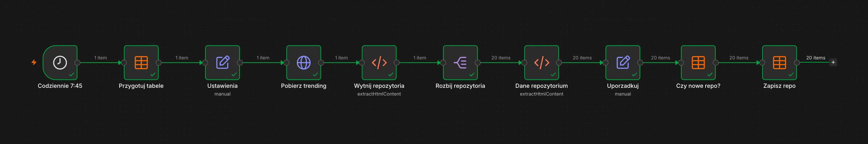Click the 1 item label after Codziennie 7:45

[x=100, y=58]
